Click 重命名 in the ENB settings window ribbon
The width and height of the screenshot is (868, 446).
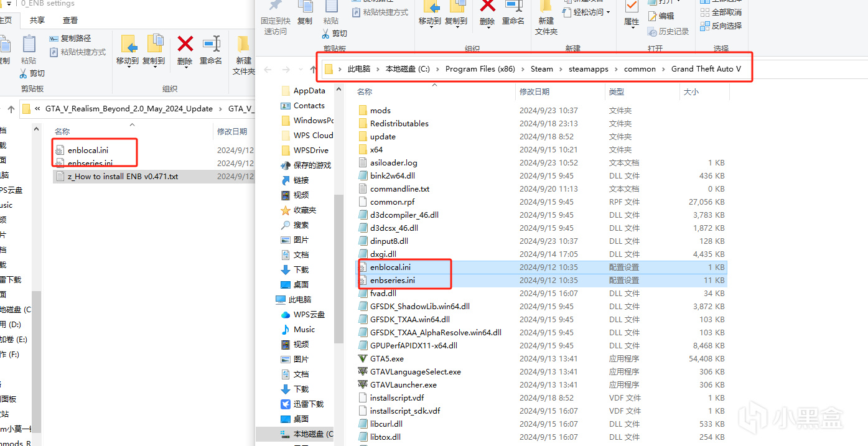[211, 50]
